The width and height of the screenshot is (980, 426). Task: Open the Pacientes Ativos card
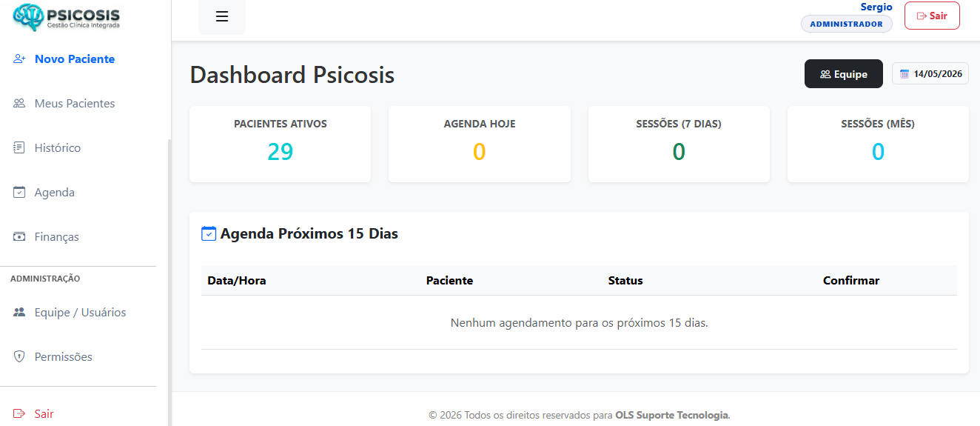click(280, 144)
